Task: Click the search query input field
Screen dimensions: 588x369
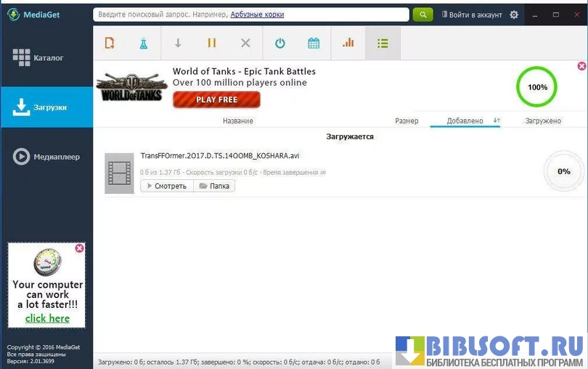Action: [x=250, y=15]
